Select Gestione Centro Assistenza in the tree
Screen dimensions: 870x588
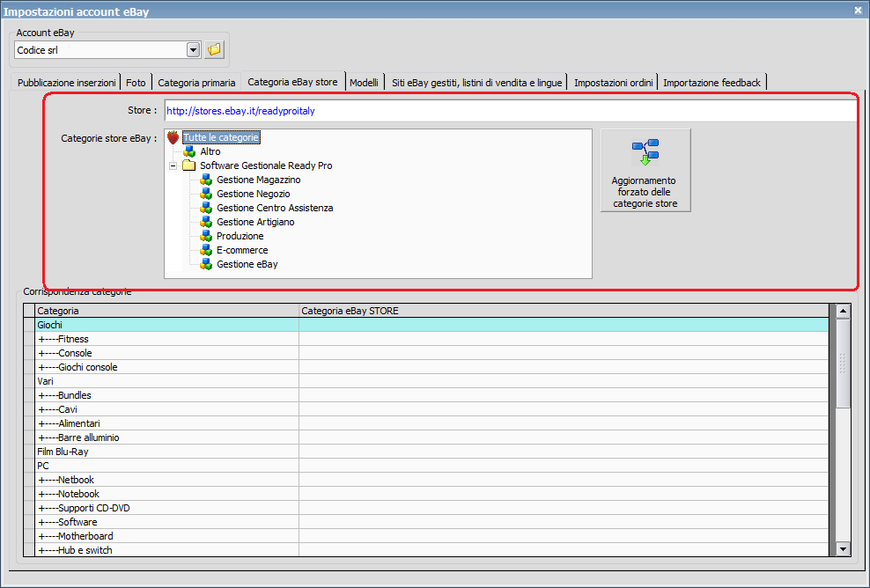click(276, 208)
